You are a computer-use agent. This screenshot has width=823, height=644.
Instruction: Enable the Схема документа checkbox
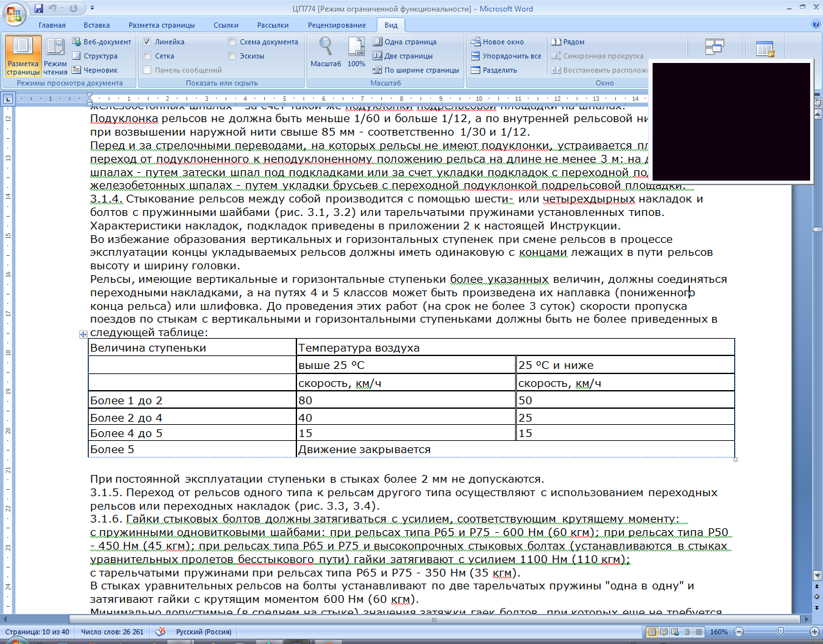[232, 42]
